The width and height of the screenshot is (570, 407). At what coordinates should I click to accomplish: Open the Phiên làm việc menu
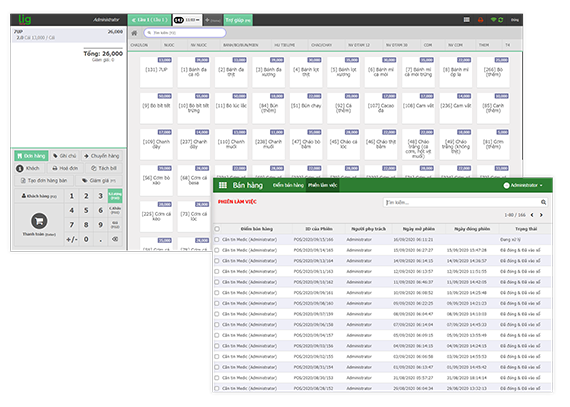coord(322,185)
